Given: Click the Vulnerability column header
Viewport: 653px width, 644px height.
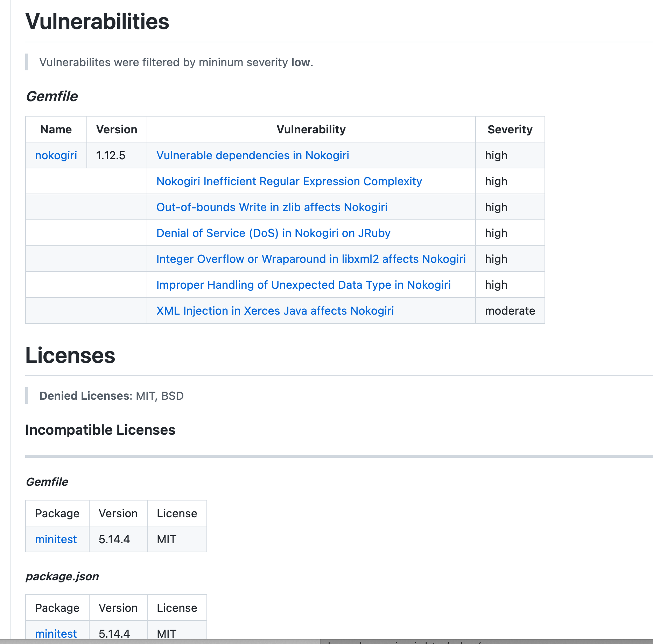Looking at the screenshot, I should click(311, 129).
